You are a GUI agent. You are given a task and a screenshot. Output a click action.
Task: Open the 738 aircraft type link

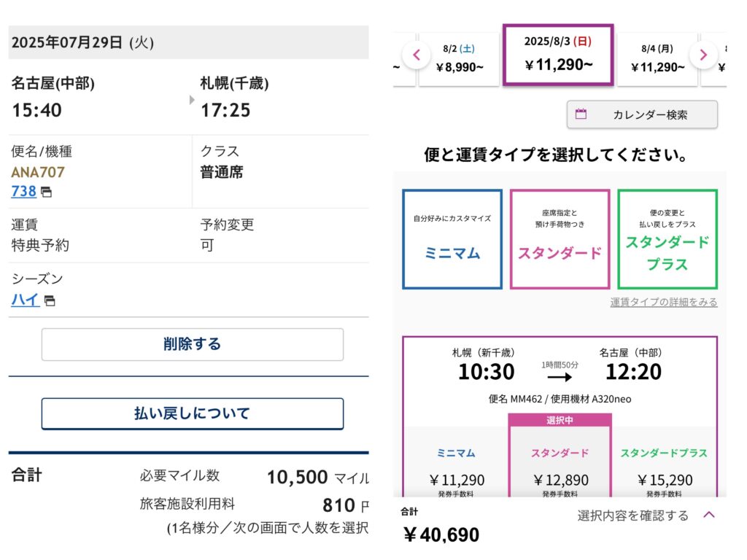[23, 191]
